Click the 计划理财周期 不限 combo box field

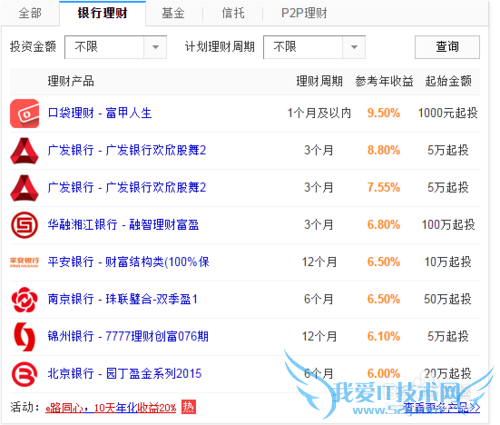314,47
